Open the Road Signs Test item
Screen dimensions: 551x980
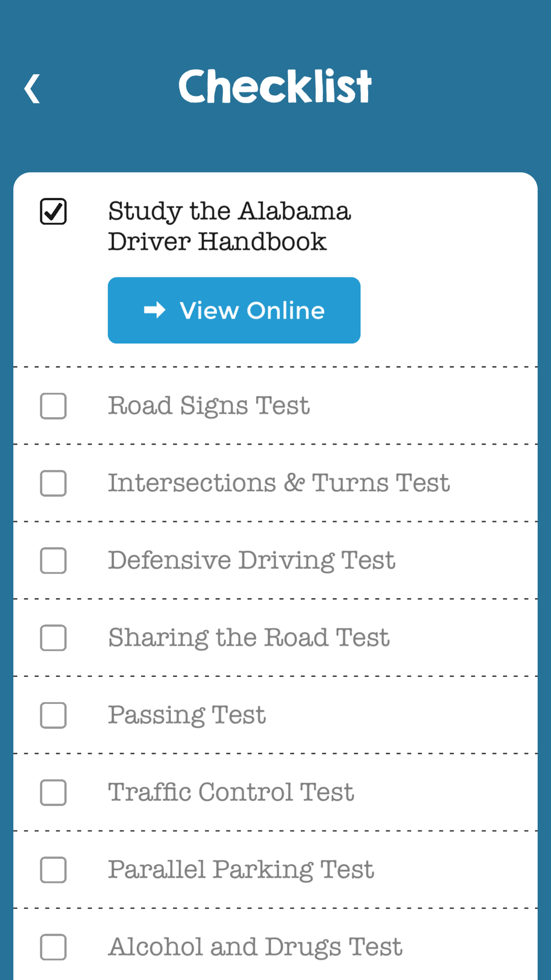coord(209,406)
